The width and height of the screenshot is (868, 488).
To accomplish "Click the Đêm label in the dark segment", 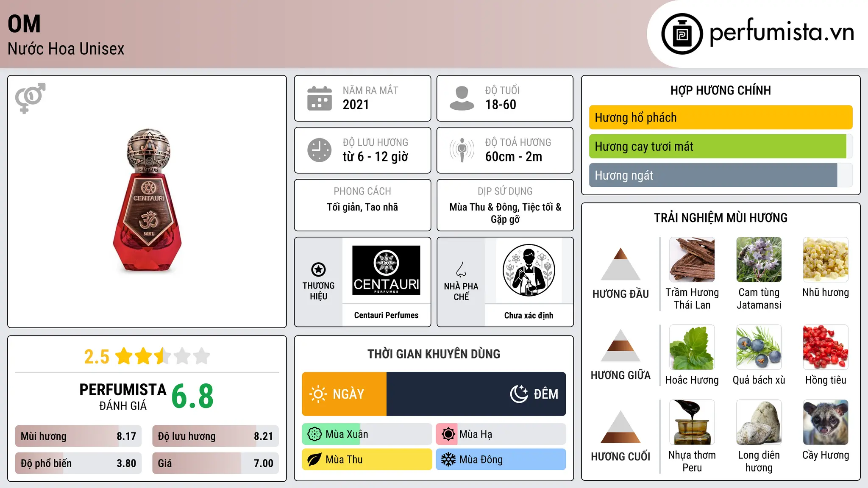I will pyautogui.click(x=546, y=394).
